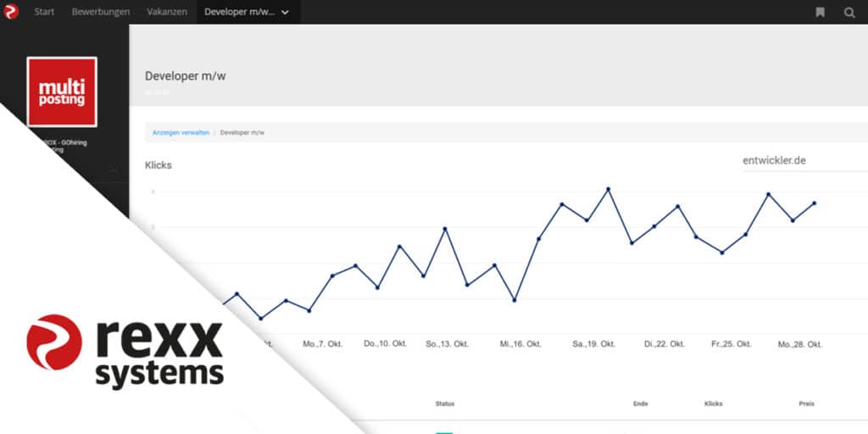The width and height of the screenshot is (868, 434).
Task: Click the rexx home logo in top bar
Action: coord(11,12)
